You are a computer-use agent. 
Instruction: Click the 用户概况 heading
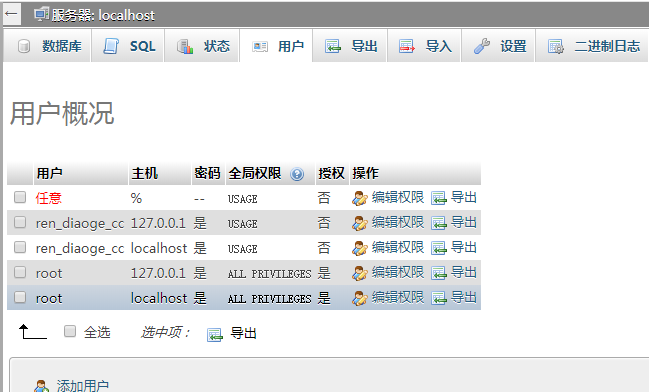(x=62, y=114)
